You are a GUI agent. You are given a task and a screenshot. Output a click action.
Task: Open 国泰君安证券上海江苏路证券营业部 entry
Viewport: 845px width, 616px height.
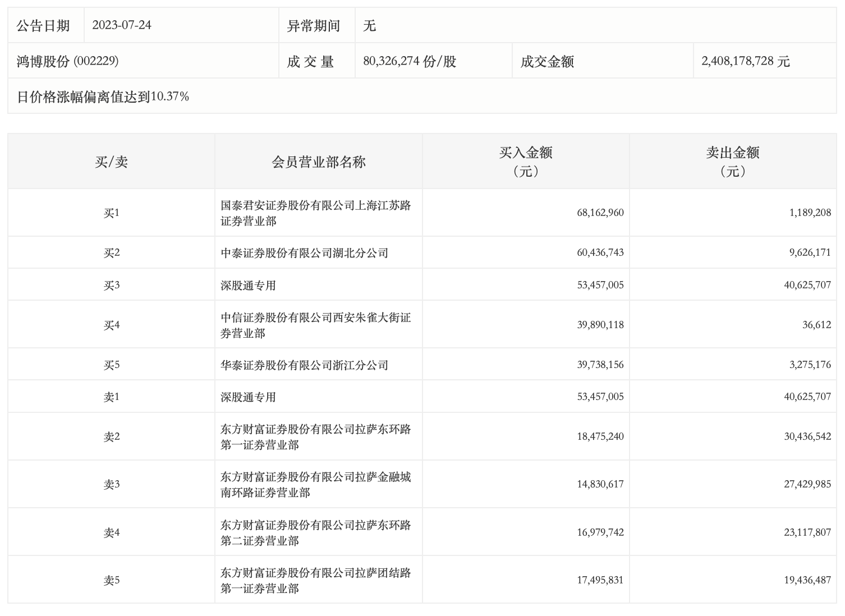[x=315, y=213]
